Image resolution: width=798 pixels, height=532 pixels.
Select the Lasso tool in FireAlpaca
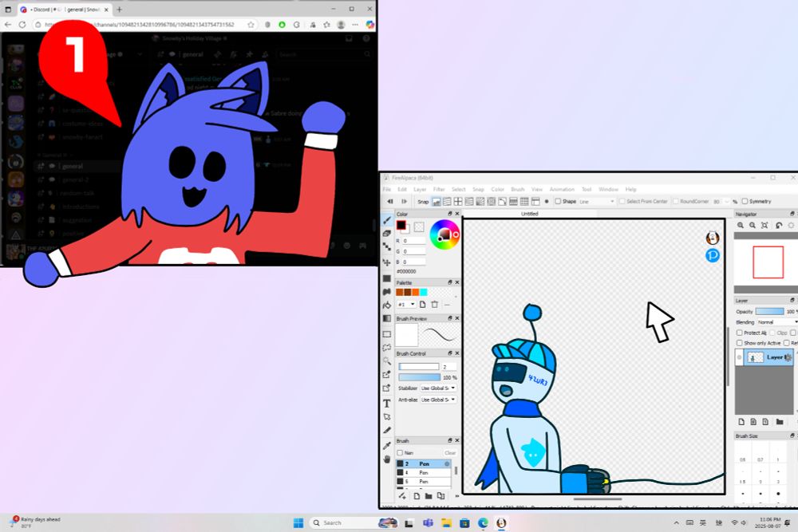(x=387, y=348)
